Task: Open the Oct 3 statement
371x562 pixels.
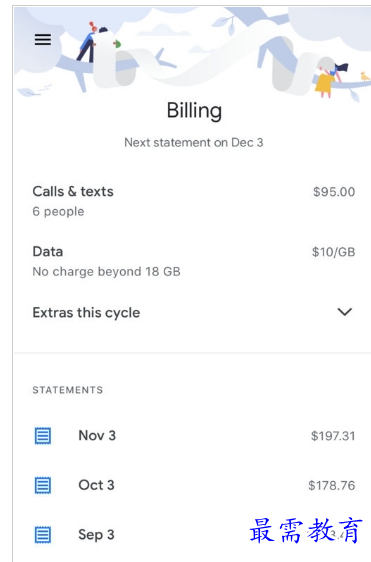Action: point(194,485)
